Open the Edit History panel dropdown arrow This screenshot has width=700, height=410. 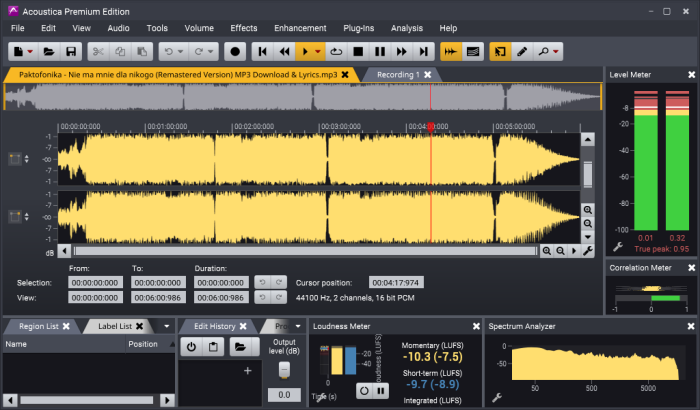click(298, 326)
